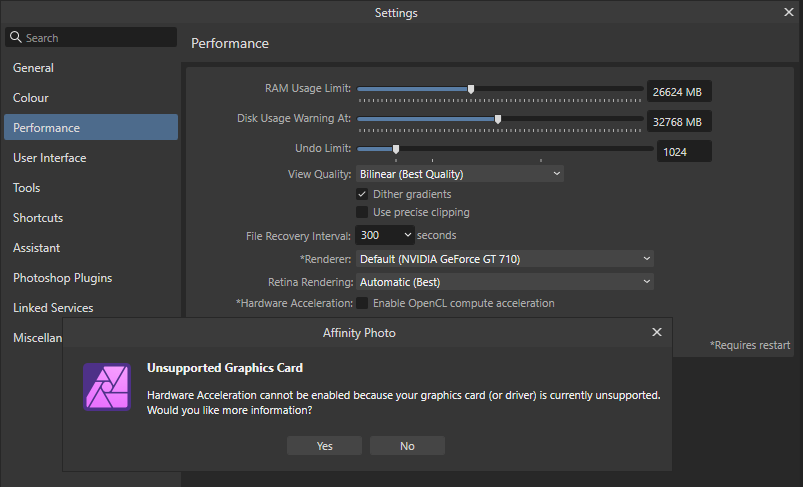Toggle the Dither gradients checkbox
Screen dimensions: 803x487
tap(362, 194)
